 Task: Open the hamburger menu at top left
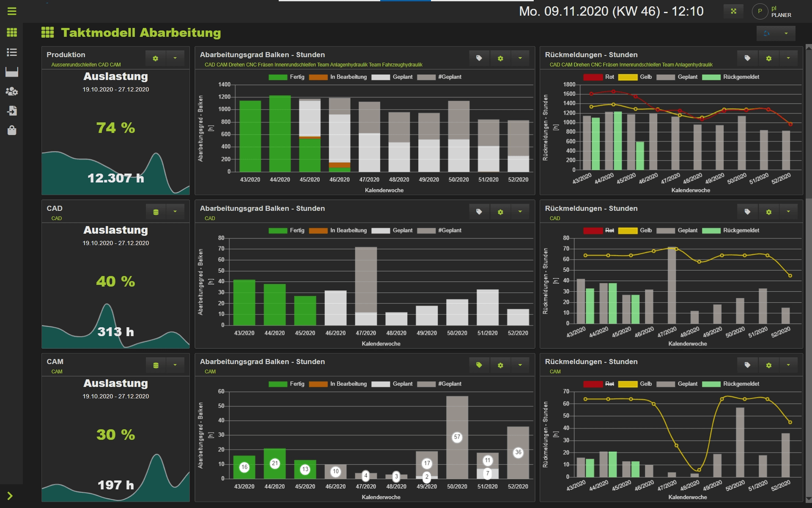pyautogui.click(x=12, y=11)
